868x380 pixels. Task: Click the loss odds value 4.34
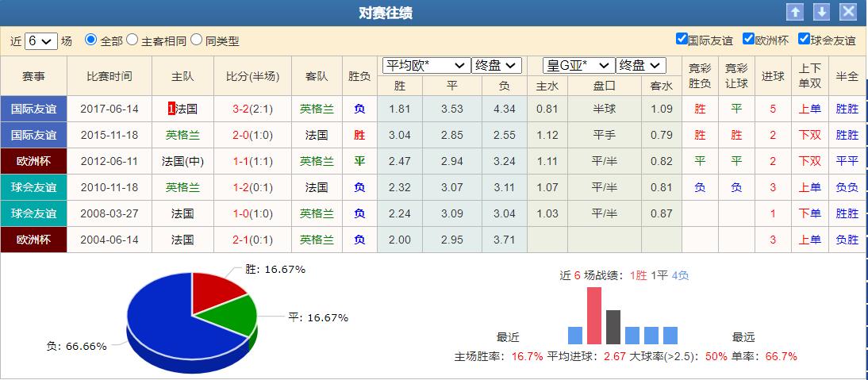tap(504, 109)
